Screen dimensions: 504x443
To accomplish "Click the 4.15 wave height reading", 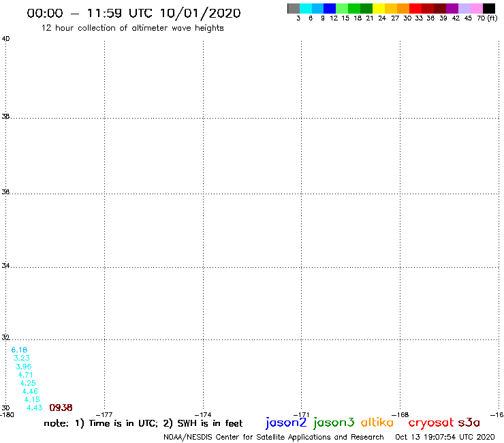I will click(32, 399).
